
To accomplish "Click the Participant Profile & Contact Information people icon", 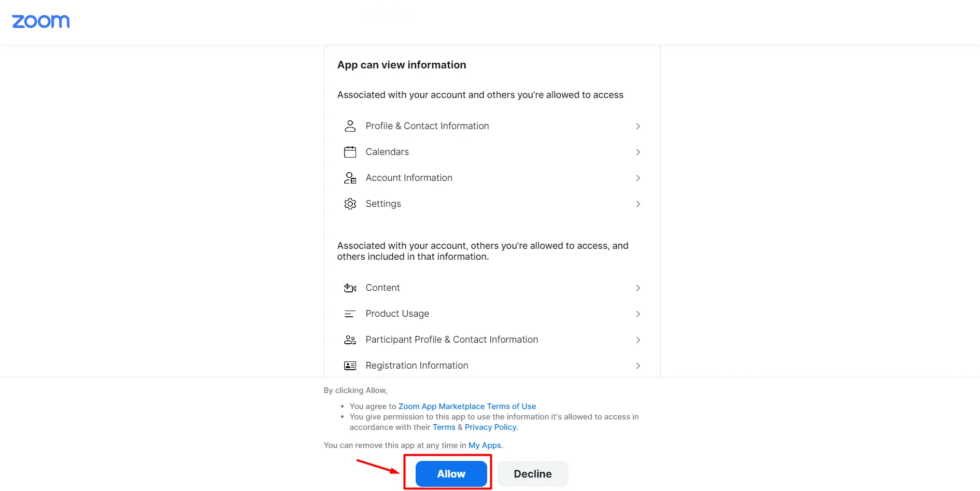I will 350,340.
